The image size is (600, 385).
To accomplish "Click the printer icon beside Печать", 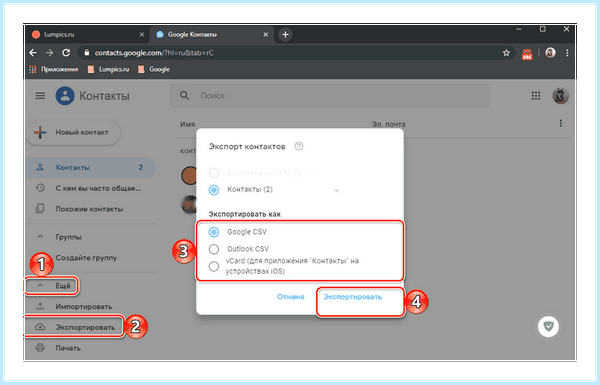I will [x=40, y=347].
